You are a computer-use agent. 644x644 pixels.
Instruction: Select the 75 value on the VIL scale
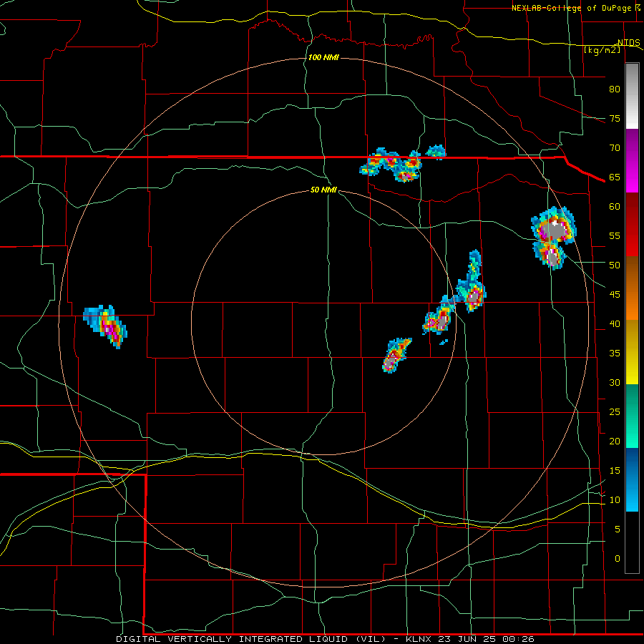pos(615,118)
